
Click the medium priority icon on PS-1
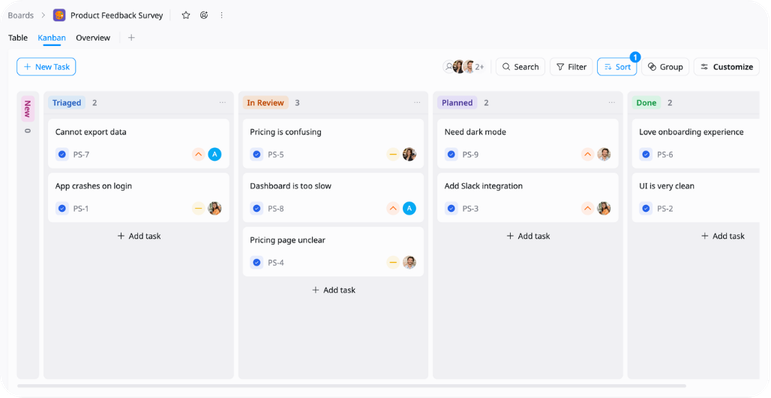[198, 209]
